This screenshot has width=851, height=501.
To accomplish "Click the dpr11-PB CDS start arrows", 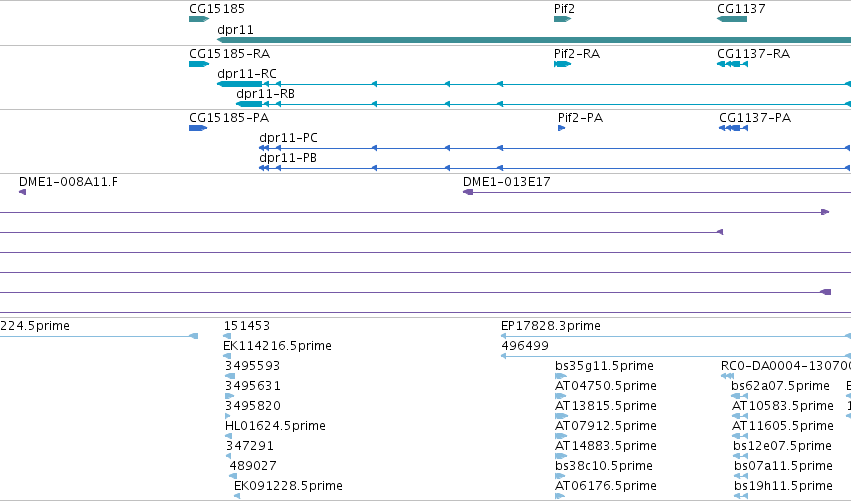I will pyautogui.click(x=264, y=168).
